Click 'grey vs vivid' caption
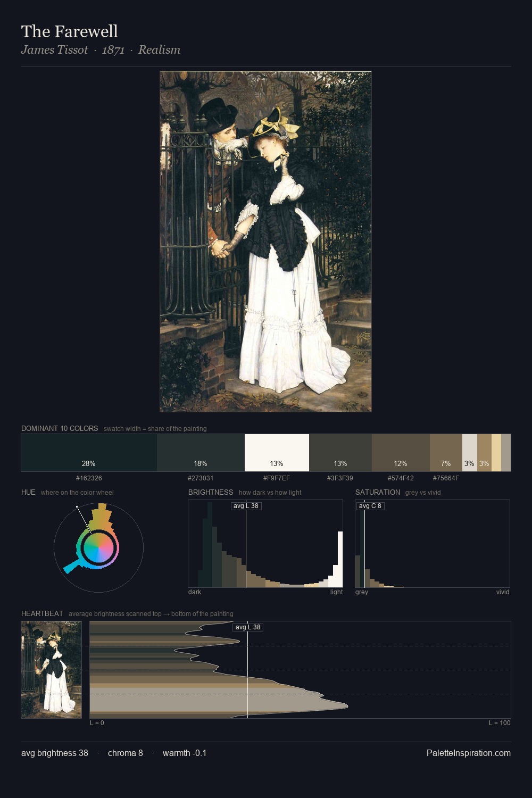The width and height of the screenshot is (532, 798). click(x=423, y=493)
